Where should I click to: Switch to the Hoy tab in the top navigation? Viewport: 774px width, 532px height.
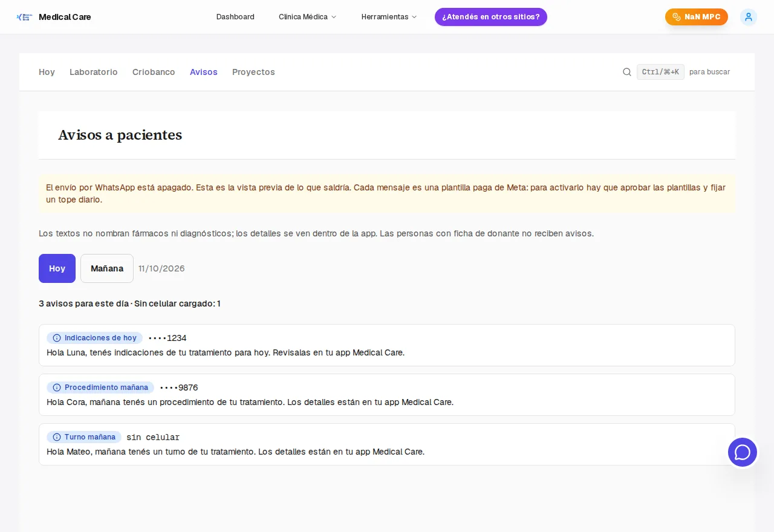[47, 72]
